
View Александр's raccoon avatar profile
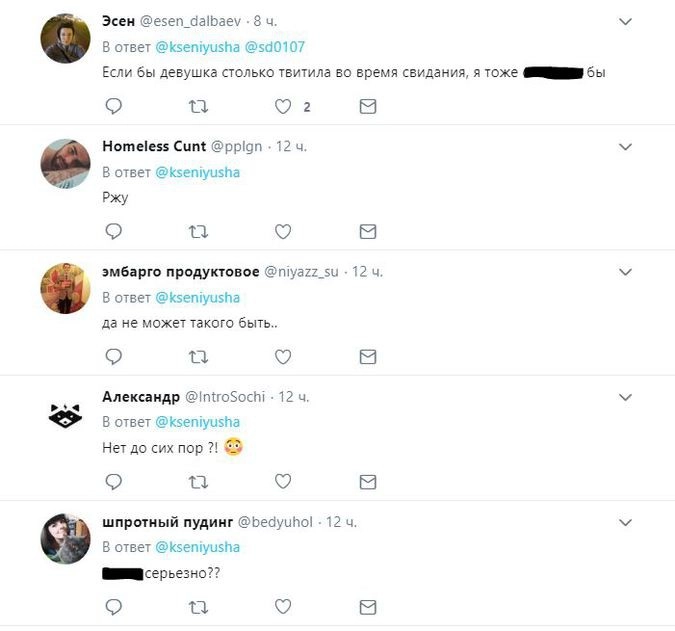tap(65, 415)
